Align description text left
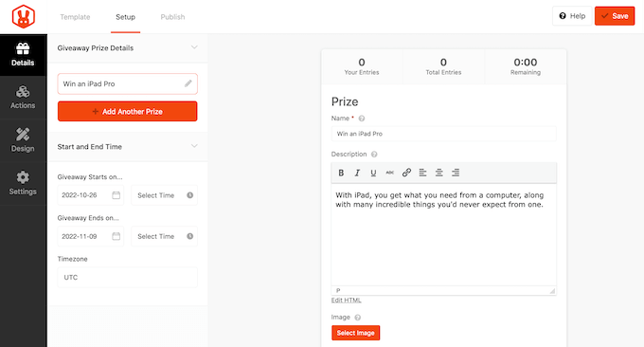Image resolution: width=644 pixels, height=347 pixels. coord(422,173)
